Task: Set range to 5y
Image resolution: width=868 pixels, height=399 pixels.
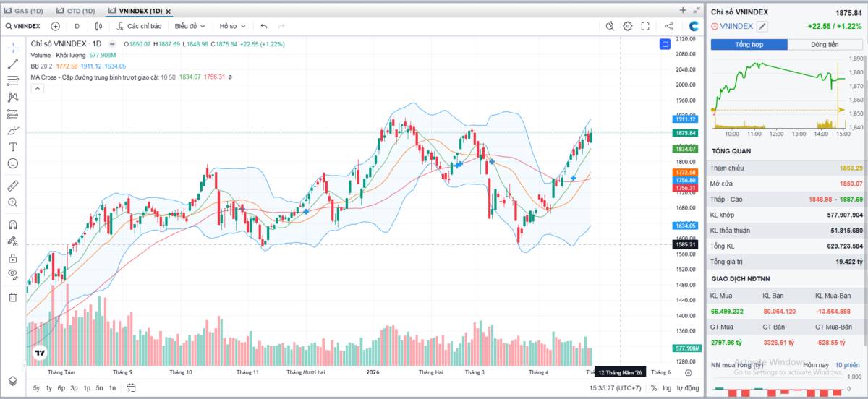Action: [x=36, y=388]
